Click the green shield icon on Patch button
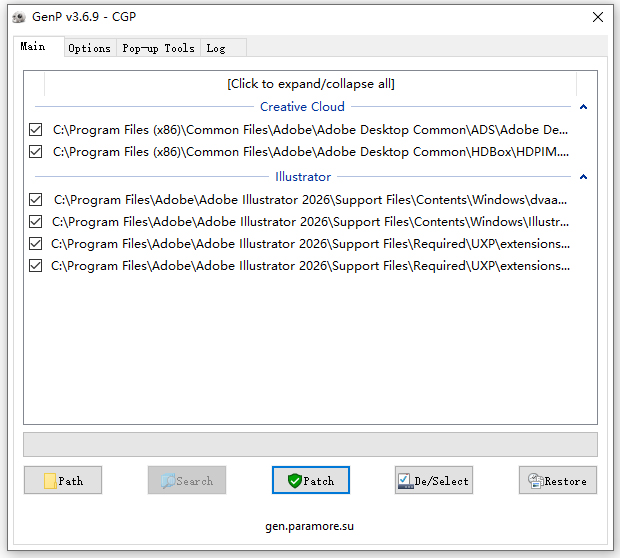Screen dimensions: 620x558 295,481
